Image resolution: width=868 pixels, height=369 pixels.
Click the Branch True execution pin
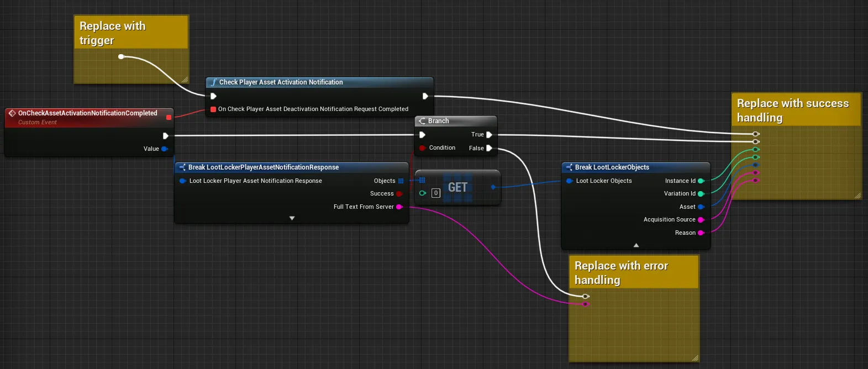pos(489,135)
